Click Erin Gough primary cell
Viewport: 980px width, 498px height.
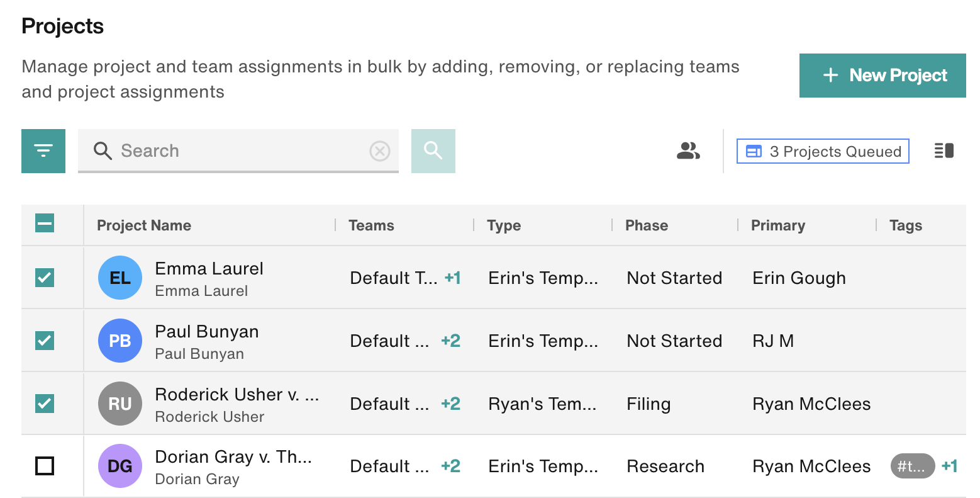click(x=799, y=278)
